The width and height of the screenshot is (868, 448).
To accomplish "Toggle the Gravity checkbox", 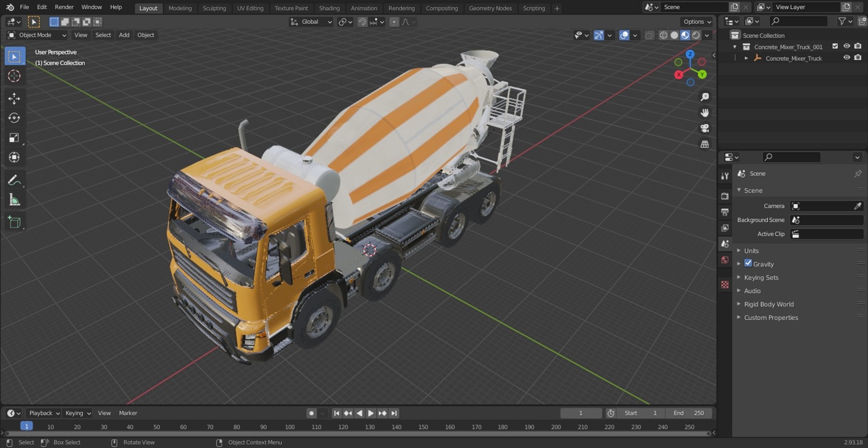I will pos(748,263).
